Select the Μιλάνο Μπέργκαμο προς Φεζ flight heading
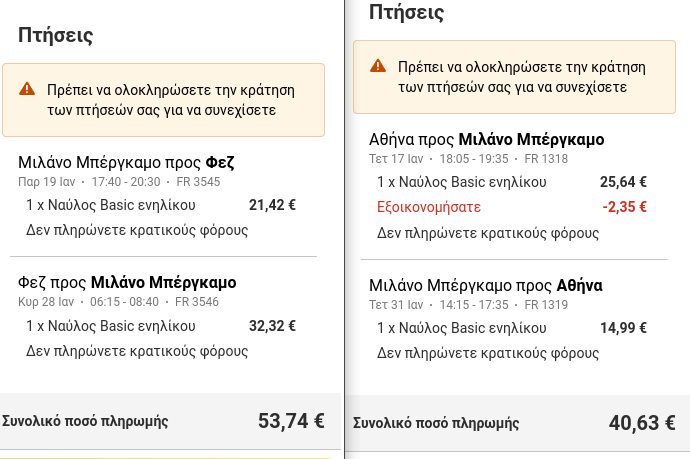This screenshot has width=690, height=459. [126, 162]
